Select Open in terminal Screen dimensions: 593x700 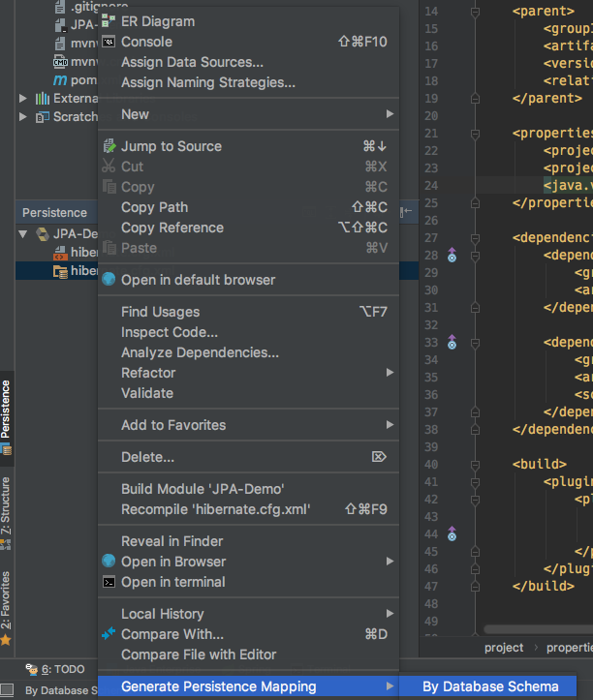(x=172, y=582)
